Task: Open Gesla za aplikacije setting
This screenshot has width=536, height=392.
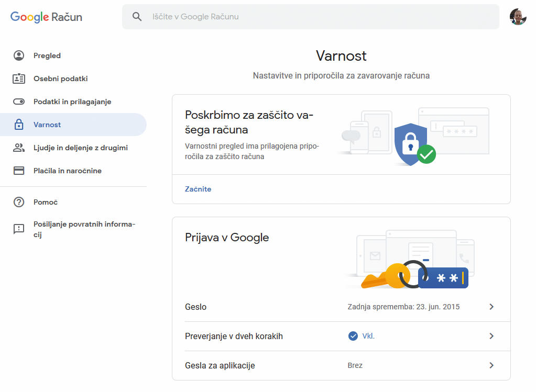Action: (x=341, y=365)
